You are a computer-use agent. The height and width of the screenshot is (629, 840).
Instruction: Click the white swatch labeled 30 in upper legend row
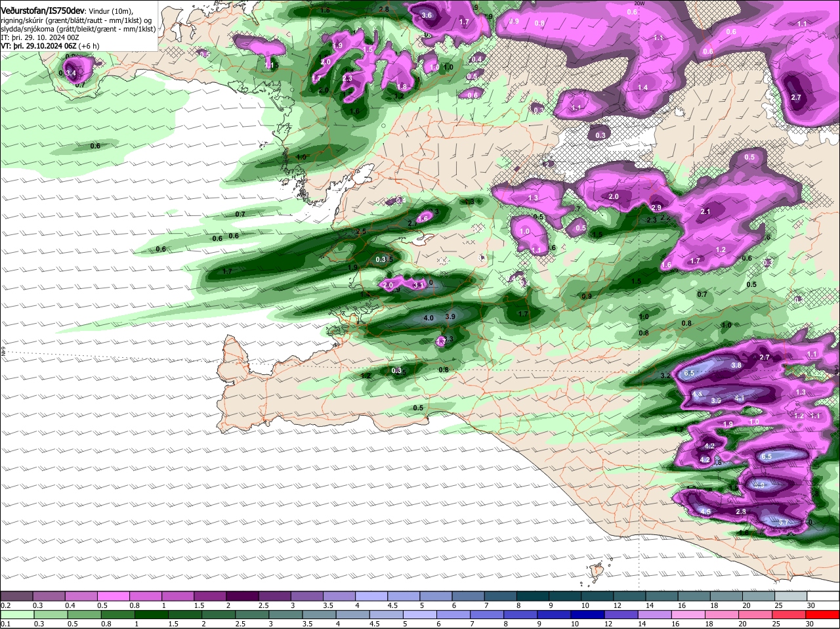pyautogui.click(x=824, y=595)
